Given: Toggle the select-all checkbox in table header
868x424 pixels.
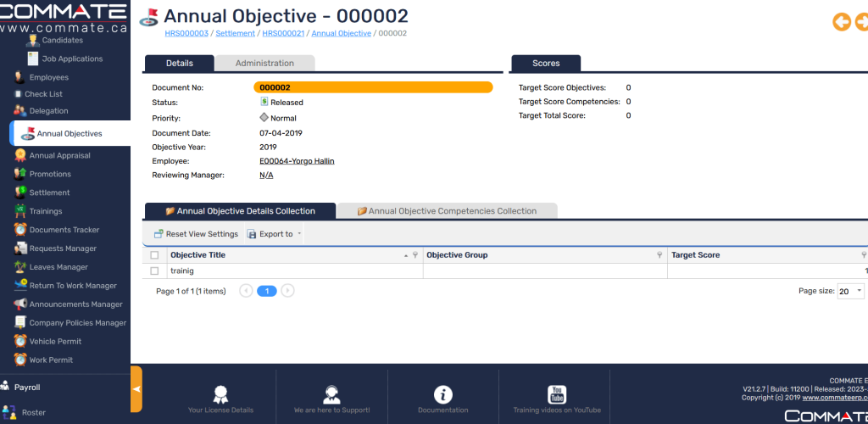Looking at the screenshot, I should click(154, 255).
